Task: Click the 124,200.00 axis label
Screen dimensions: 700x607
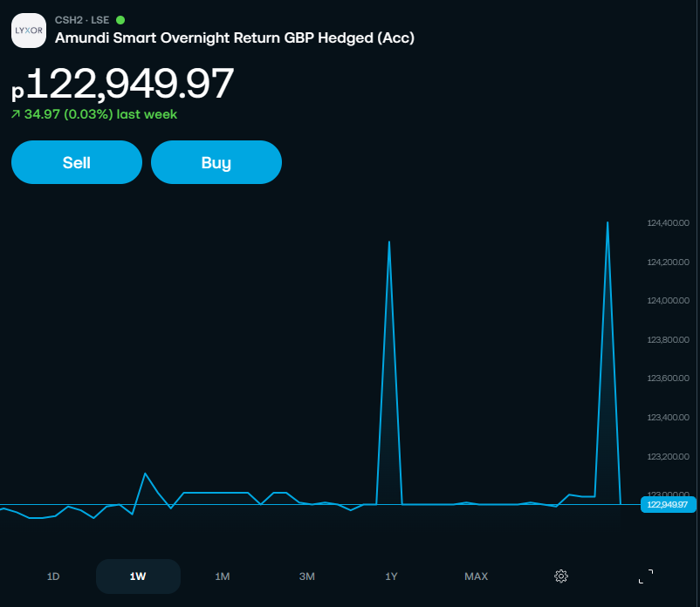Action: [x=668, y=263]
